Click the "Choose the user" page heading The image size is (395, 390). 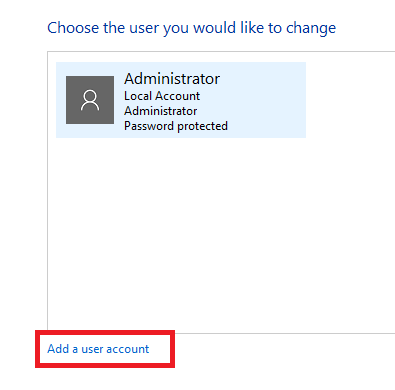(192, 28)
